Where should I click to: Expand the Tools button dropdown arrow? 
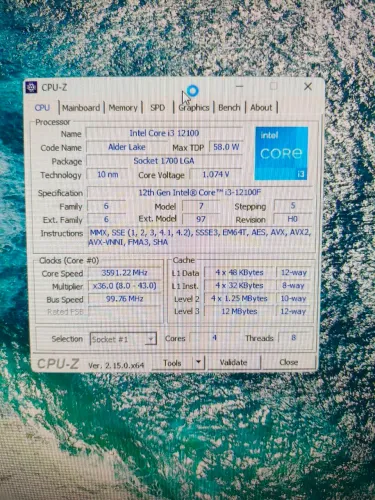click(199, 362)
